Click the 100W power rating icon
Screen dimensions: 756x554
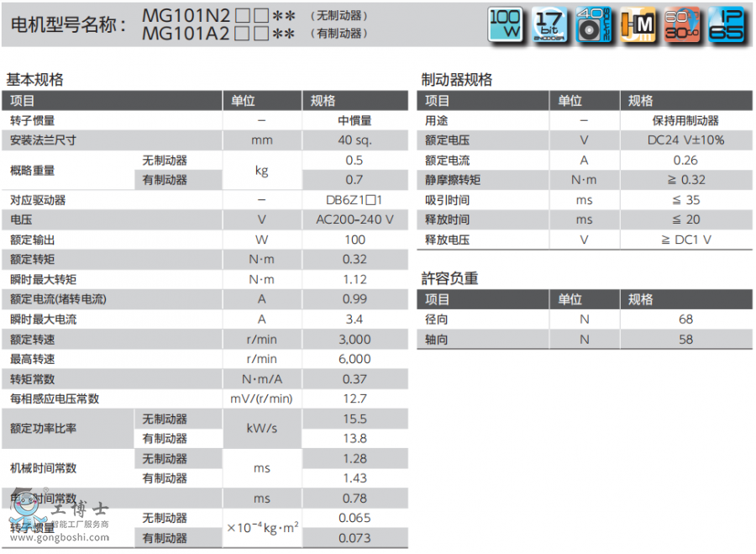506,25
